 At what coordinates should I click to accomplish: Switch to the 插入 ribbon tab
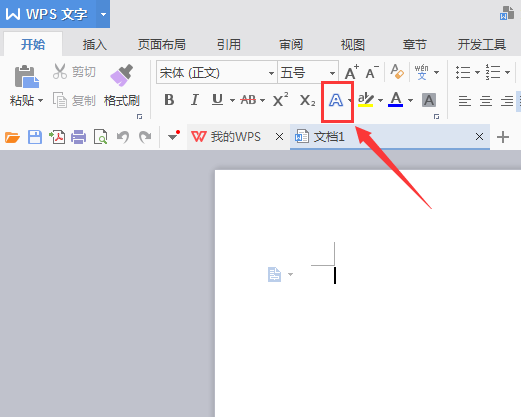(x=94, y=45)
